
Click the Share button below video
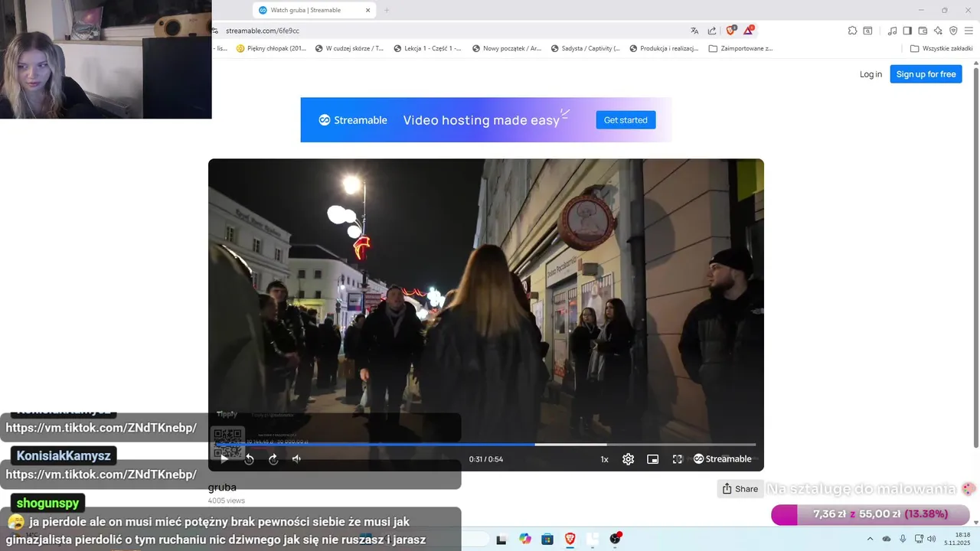tap(740, 489)
